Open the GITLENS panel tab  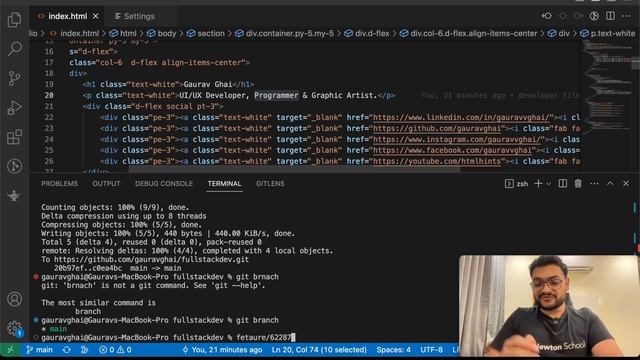pos(270,184)
